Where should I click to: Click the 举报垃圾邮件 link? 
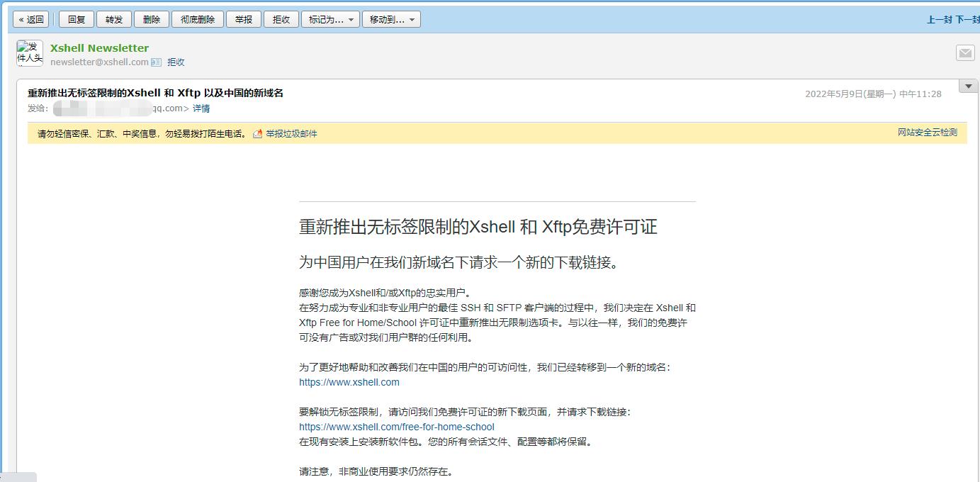click(x=291, y=133)
